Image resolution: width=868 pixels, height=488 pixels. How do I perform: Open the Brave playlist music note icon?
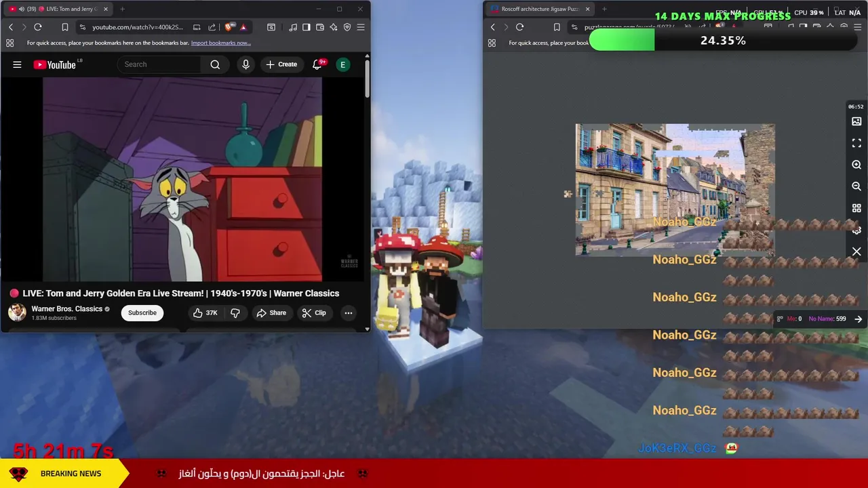click(293, 27)
